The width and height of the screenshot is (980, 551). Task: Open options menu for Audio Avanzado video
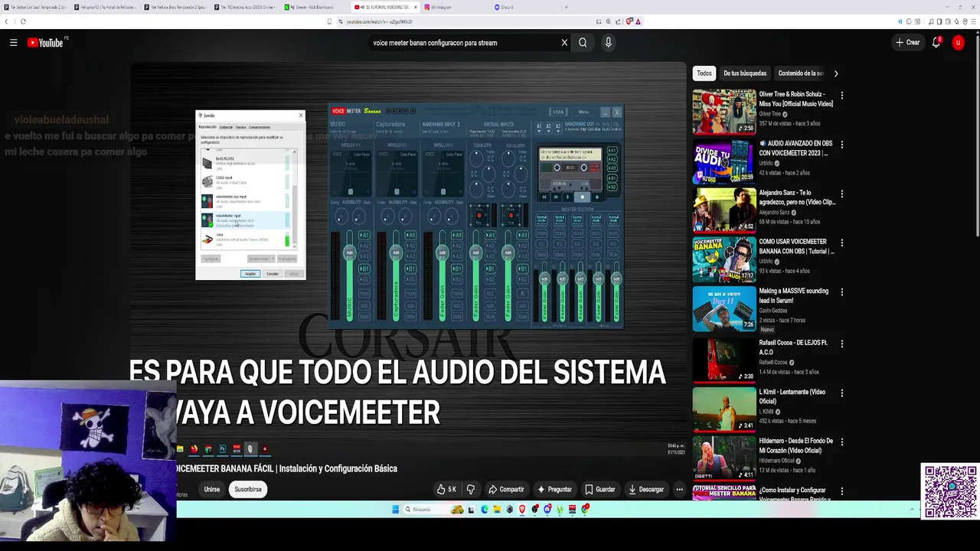[841, 145]
